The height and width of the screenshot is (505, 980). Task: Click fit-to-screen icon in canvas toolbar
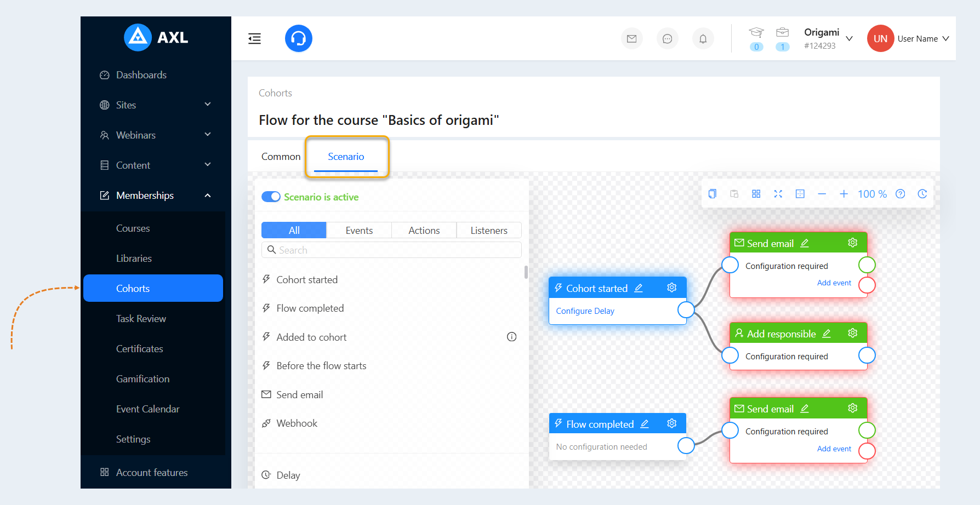pyautogui.click(x=778, y=194)
